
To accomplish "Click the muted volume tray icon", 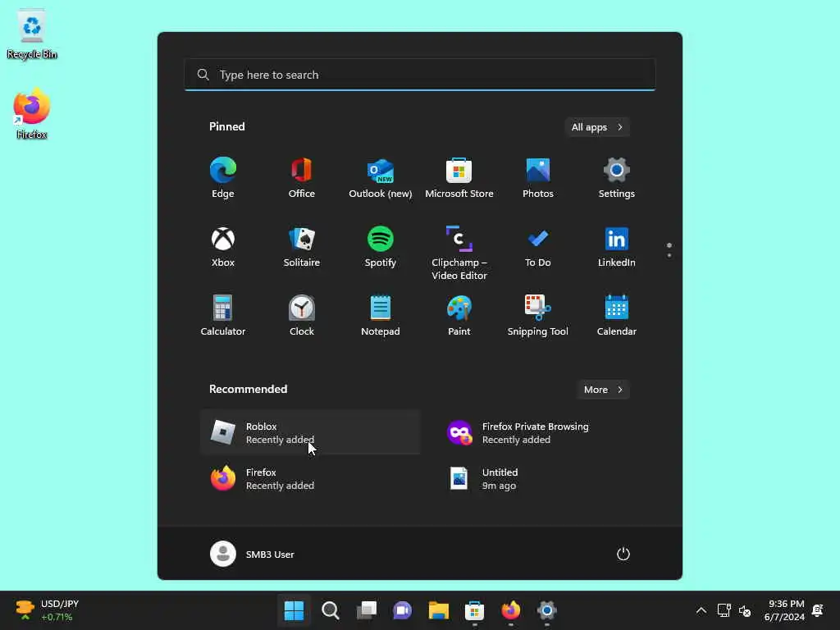I will (x=745, y=610).
